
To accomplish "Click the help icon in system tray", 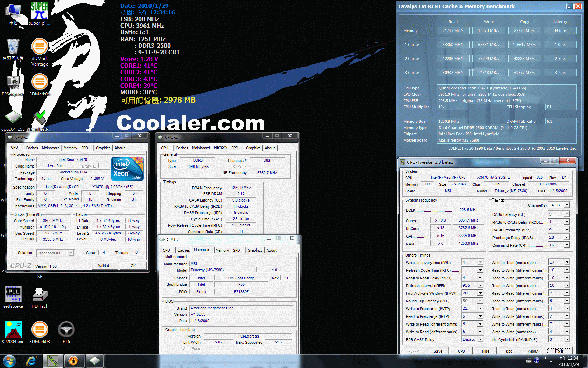I will pyautogui.click(x=537, y=360).
